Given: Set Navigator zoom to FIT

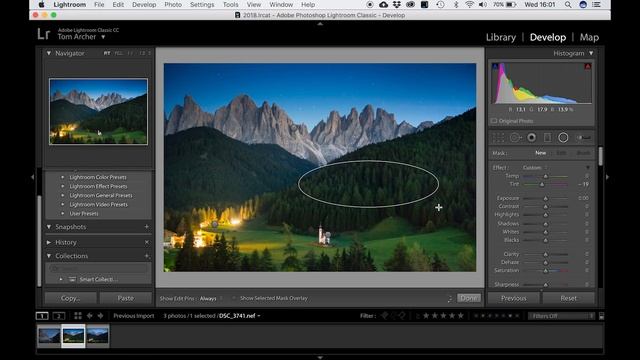Looking at the screenshot, I should pos(107,53).
